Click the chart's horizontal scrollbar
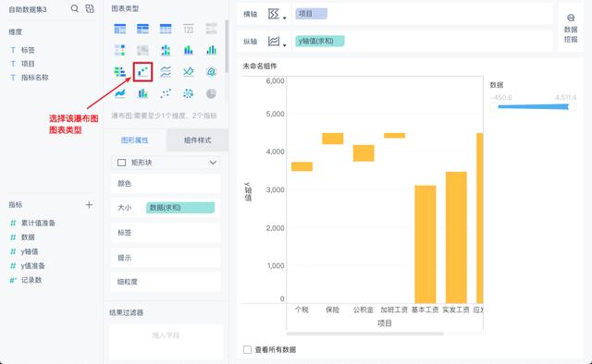 tap(365, 334)
